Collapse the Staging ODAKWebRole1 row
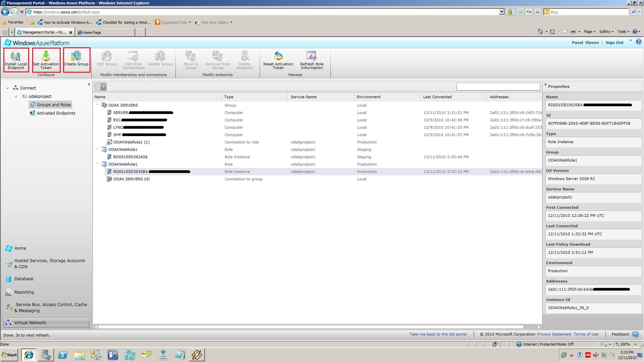Viewport: 644px width, 362px height. (97, 149)
